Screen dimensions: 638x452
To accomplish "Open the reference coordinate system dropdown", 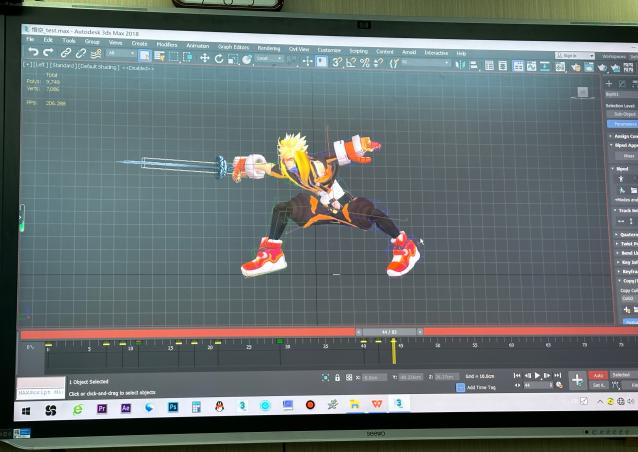I will click(x=269, y=59).
